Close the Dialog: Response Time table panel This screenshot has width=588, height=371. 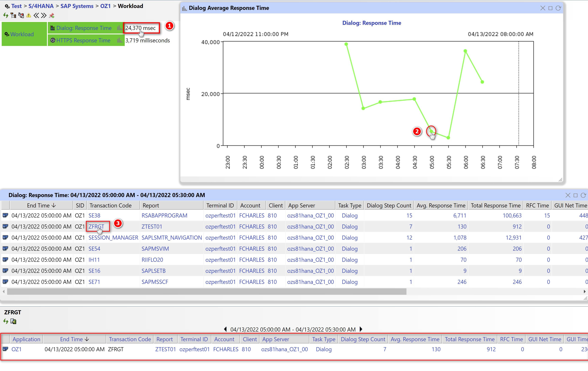pyautogui.click(x=568, y=195)
